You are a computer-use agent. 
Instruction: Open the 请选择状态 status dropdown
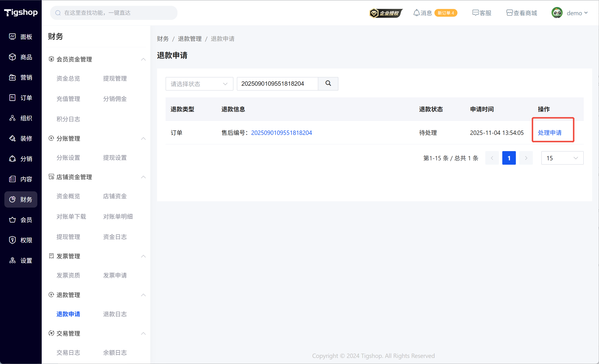tap(199, 84)
